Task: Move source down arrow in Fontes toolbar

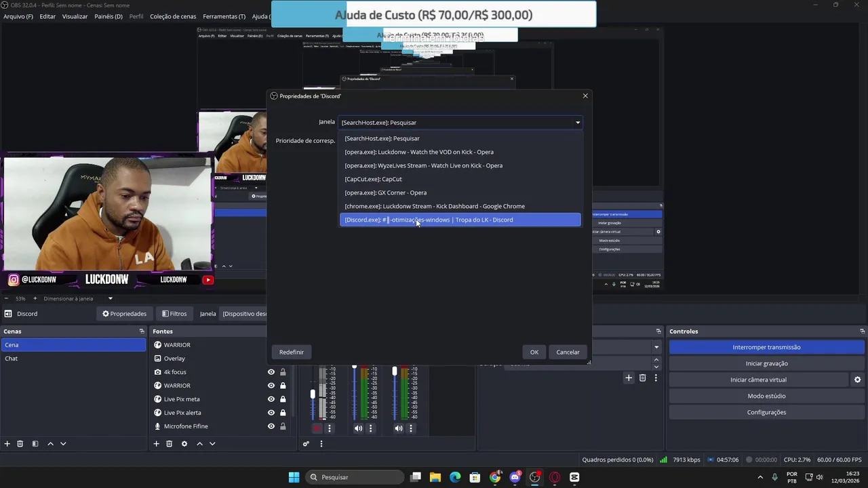Action: tap(212, 444)
